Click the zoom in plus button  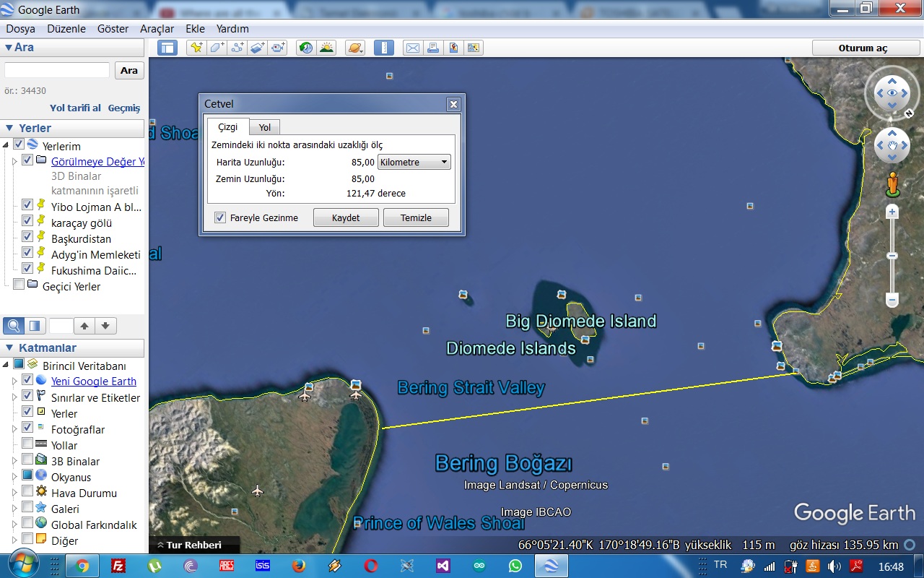(892, 212)
